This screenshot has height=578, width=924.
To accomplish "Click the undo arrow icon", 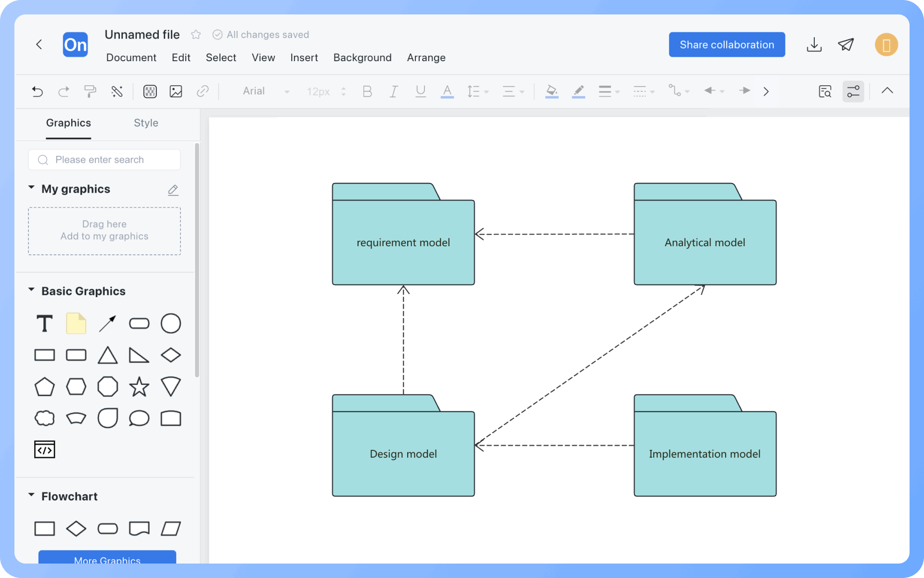I will (38, 91).
